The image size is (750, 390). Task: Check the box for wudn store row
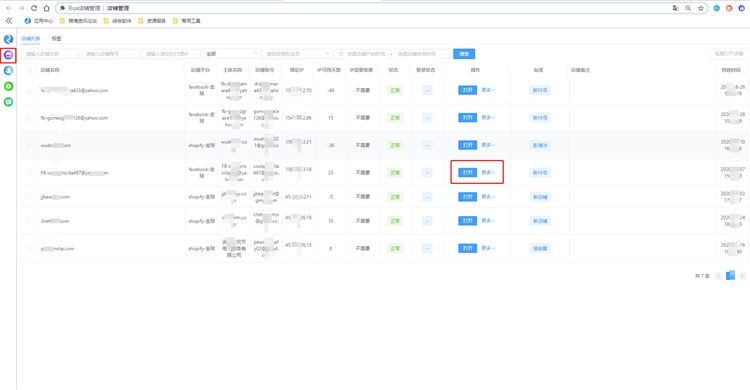click(x=29, y=145)
